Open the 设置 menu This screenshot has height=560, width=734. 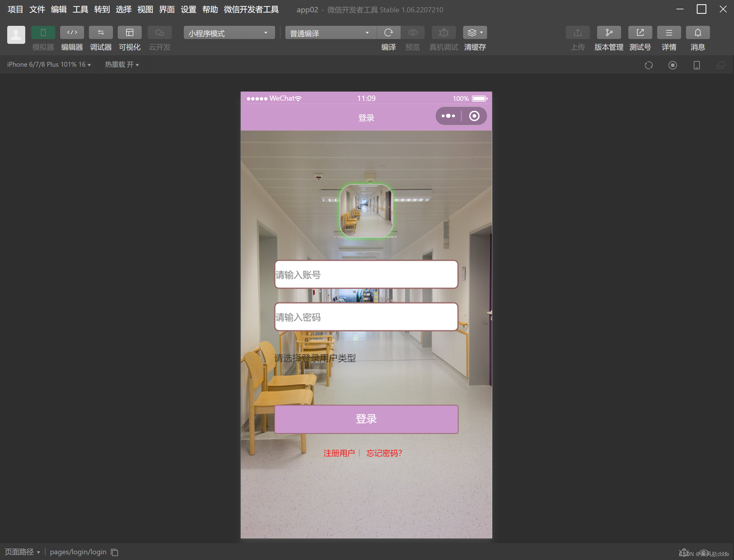(188, 9)
